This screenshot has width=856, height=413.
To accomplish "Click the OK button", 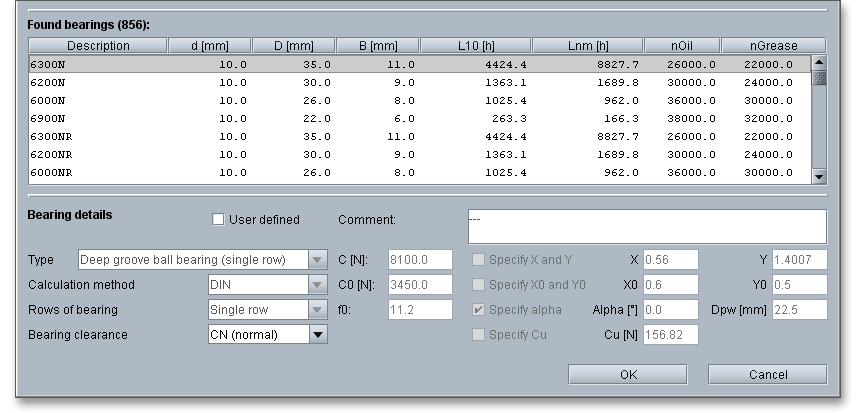I will tap(628, 375).
